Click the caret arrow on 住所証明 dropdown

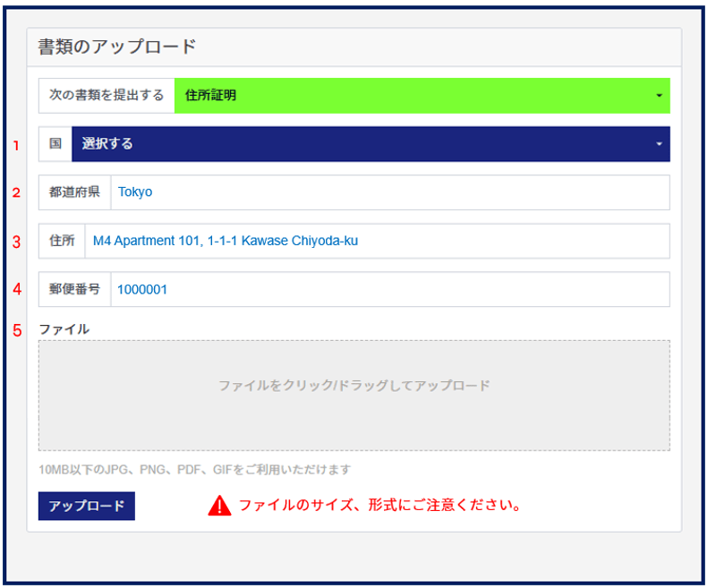659,96
